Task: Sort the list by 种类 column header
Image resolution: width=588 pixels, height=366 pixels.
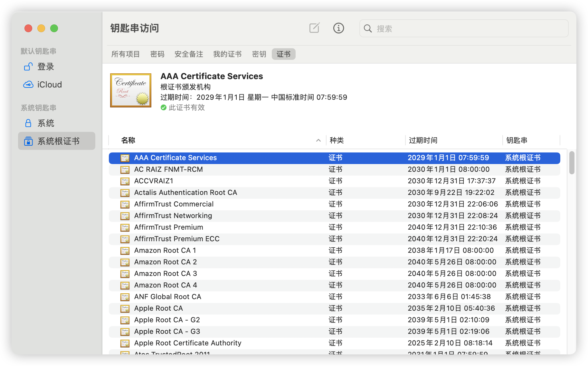Action: click(337, 140)
